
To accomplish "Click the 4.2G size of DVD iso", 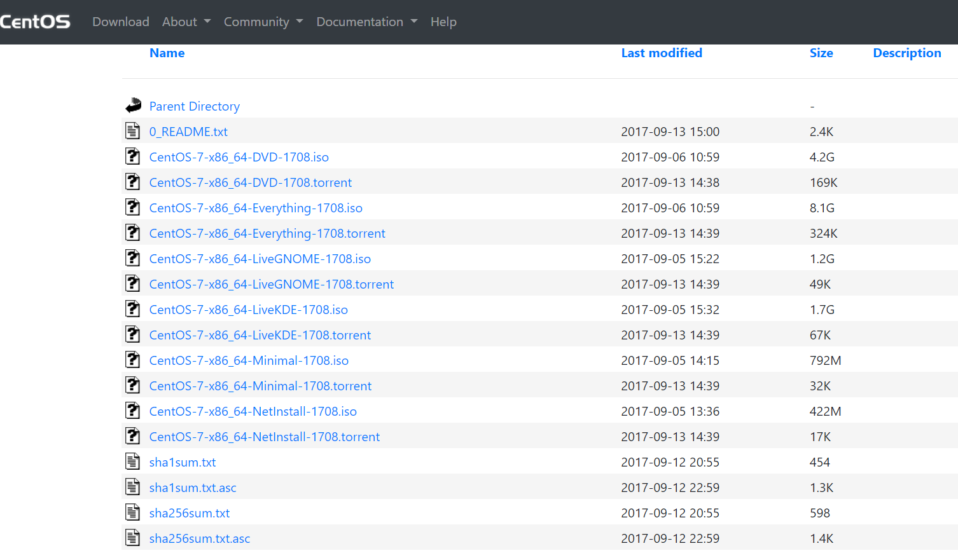I will click(822, 157).
